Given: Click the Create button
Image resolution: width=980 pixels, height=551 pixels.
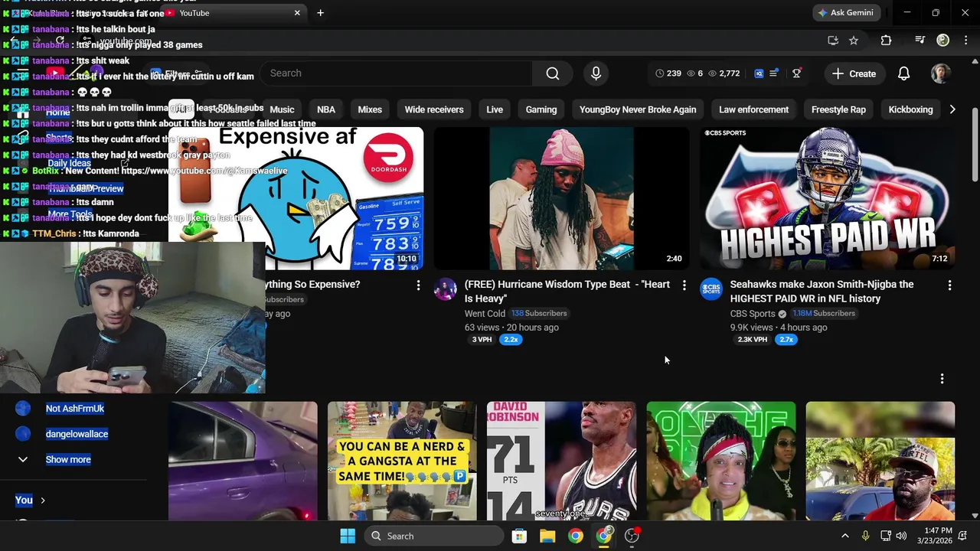Looking at the screenshot, I should click(854, 73).
